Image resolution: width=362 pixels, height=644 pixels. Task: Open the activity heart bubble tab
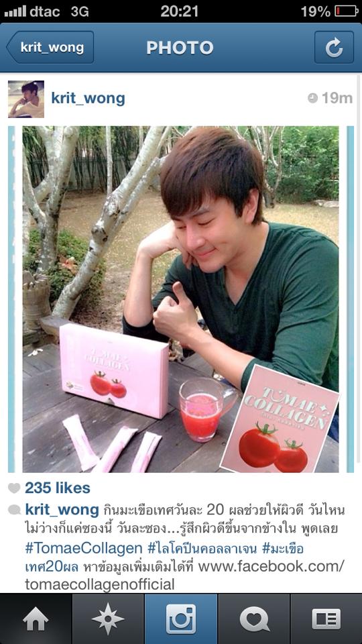pyautogui.click(x=254, y=619)
